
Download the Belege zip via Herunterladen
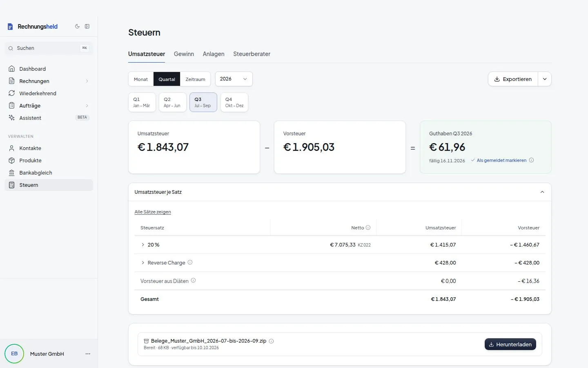[x=510, y=344]
